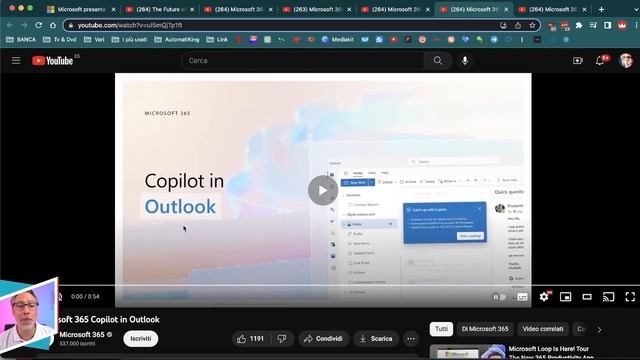This screenshot has width=640, height=360.
Task: Dislike the video with thumbs down
Action: (x=282, y=339)
